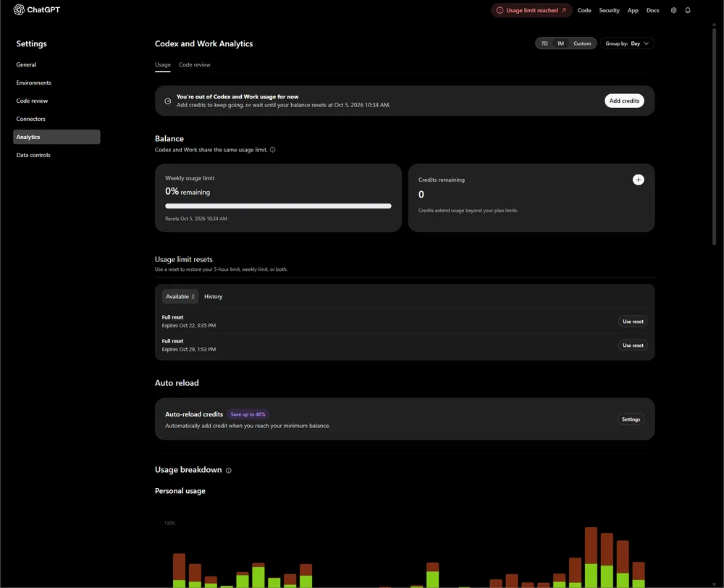The width and height of the screenshot is (724, 588).
Task: Click info icon next to Usage breakdown
Action: (229, 470)
